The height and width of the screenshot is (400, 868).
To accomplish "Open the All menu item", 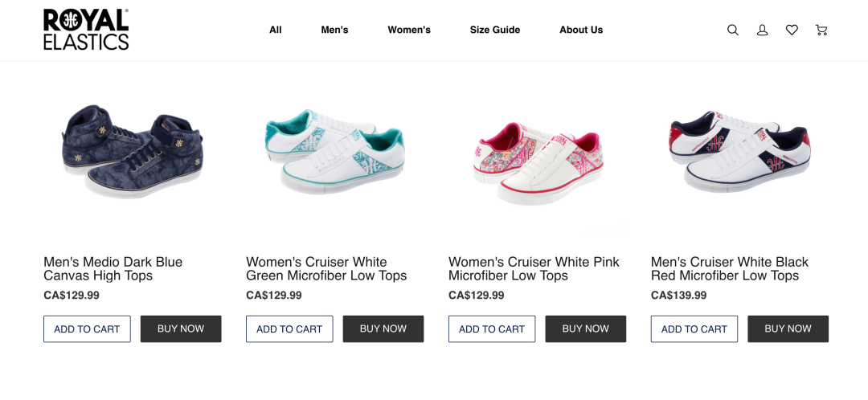I will [276, 30].
